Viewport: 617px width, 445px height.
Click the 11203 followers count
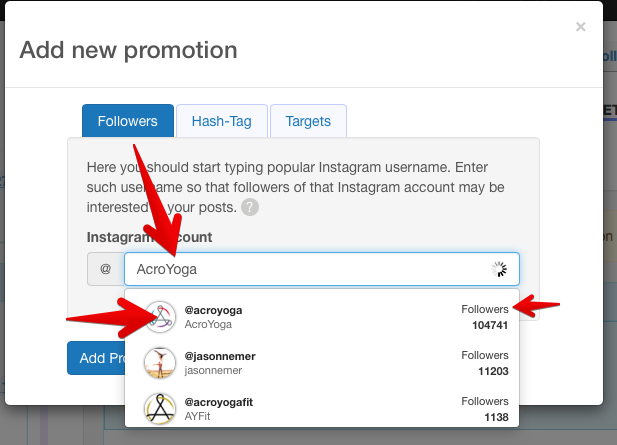(493, 371)
